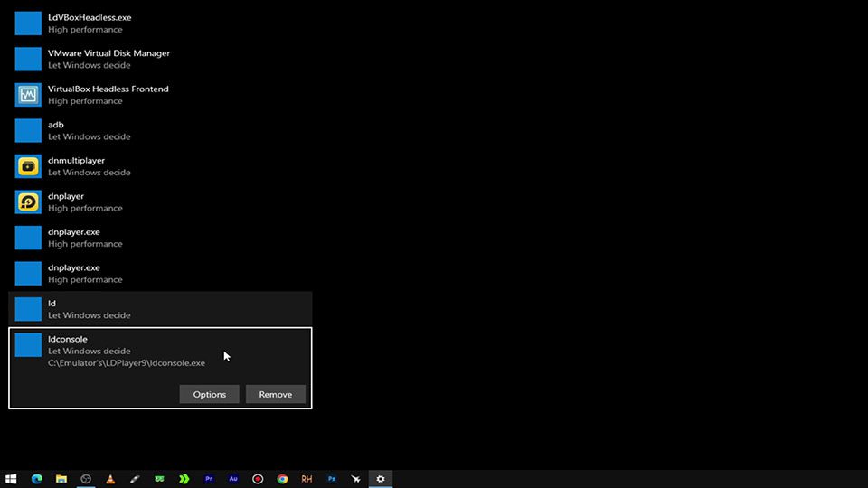Select the dnmultiplayer entry name
The image size is (868, 488).
[x=76, y=161]
